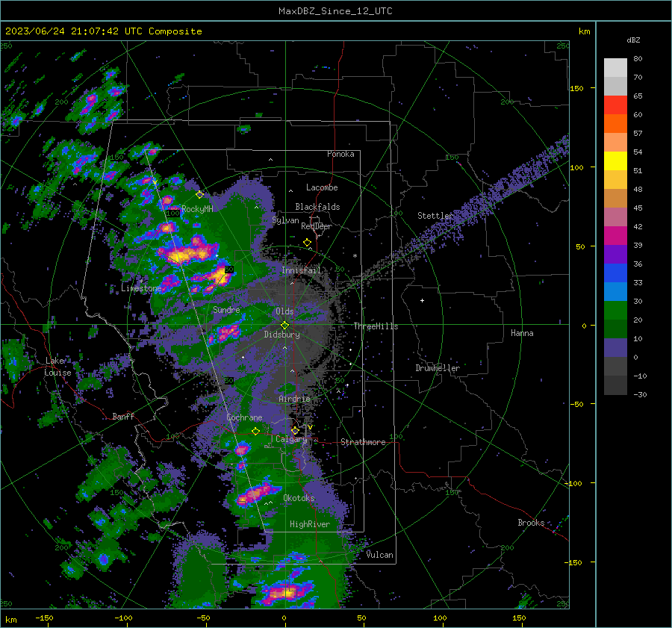Click the -150 tick on the bottom axis
Image resolution: width=672 pixels, height=628 pixels.
point(44,618)
